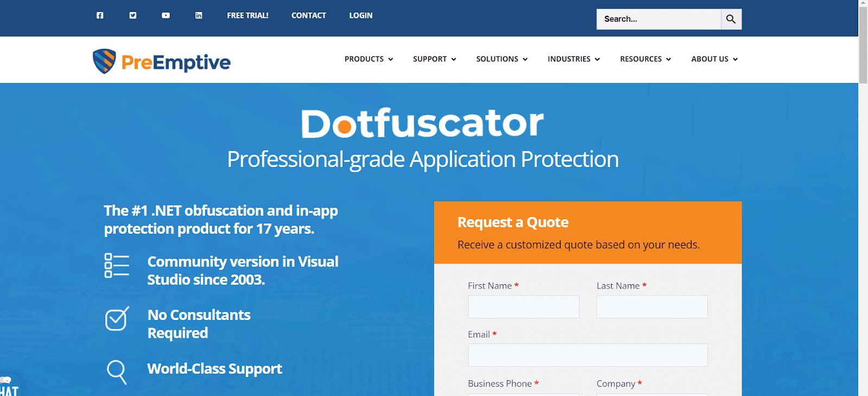Open the chat widget icon
The height and width of the screenshot is (396, 868).
pos(9,386)
